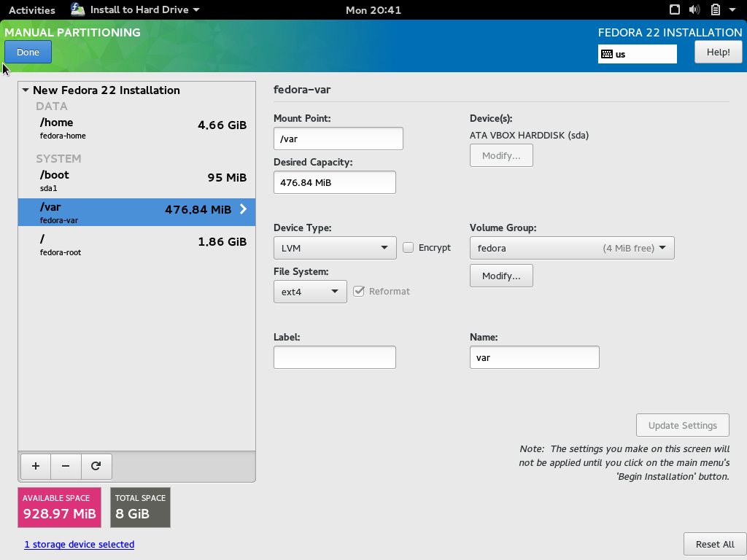Click the Done button
This screenshot has width=747, height=560.
[28, 52]
